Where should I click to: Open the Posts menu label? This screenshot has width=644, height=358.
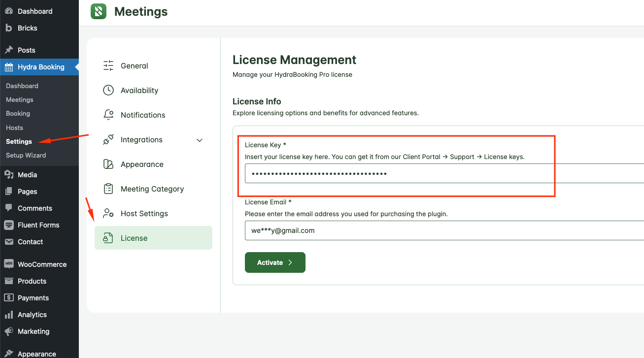pos(27,50)
